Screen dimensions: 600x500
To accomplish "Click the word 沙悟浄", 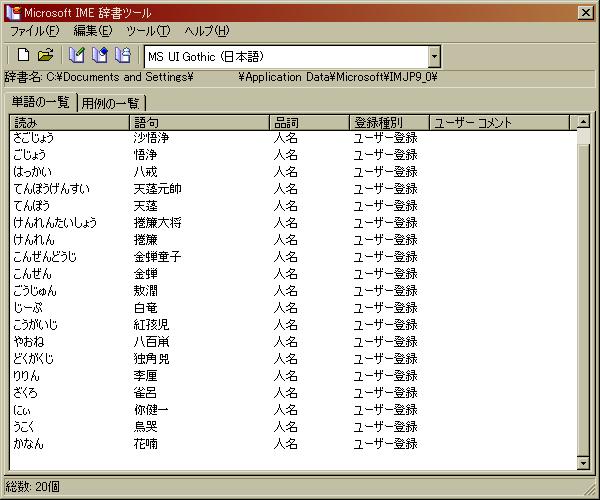I will 152,138.
